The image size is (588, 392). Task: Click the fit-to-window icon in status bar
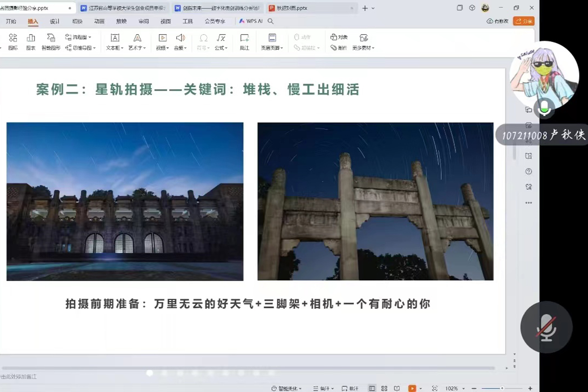[x=434, y=388]
